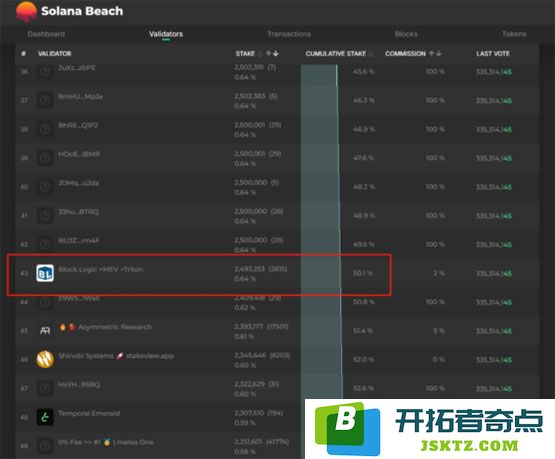Click placeholder avatar of validator row 49
This screenshot has width=555, height=459.
coord(45,446)
